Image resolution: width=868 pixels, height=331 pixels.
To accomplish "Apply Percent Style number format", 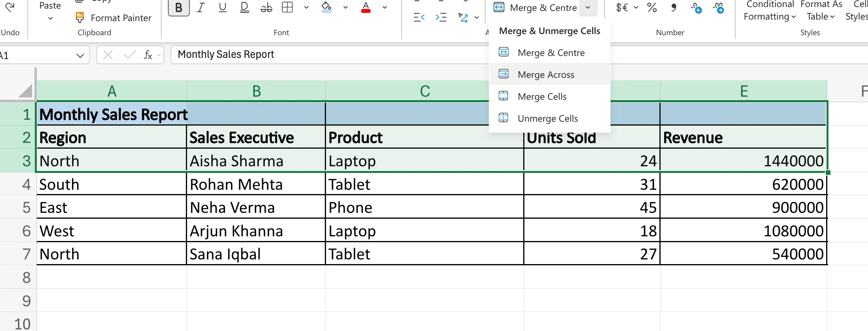I will (652, 7).
